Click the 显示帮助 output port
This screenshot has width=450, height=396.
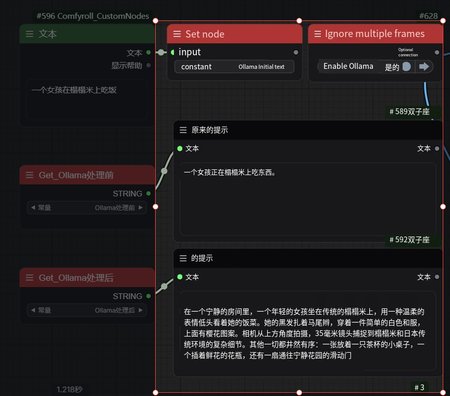[149, 65]
